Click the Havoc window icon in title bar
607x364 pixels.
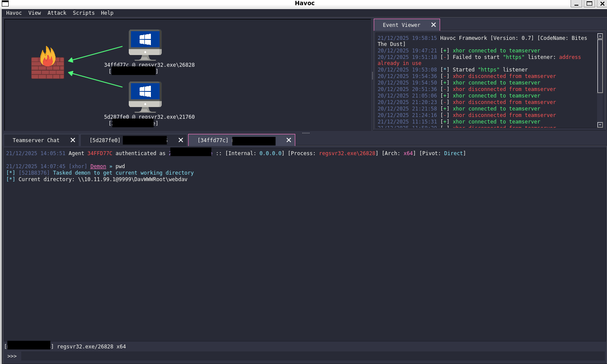pos(5,3)
